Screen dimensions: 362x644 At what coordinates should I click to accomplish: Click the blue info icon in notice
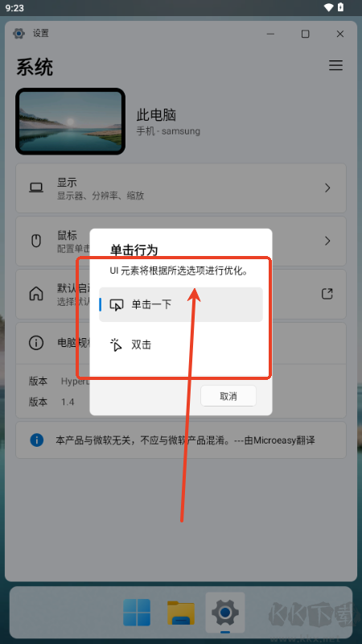[x=36, y=440]
